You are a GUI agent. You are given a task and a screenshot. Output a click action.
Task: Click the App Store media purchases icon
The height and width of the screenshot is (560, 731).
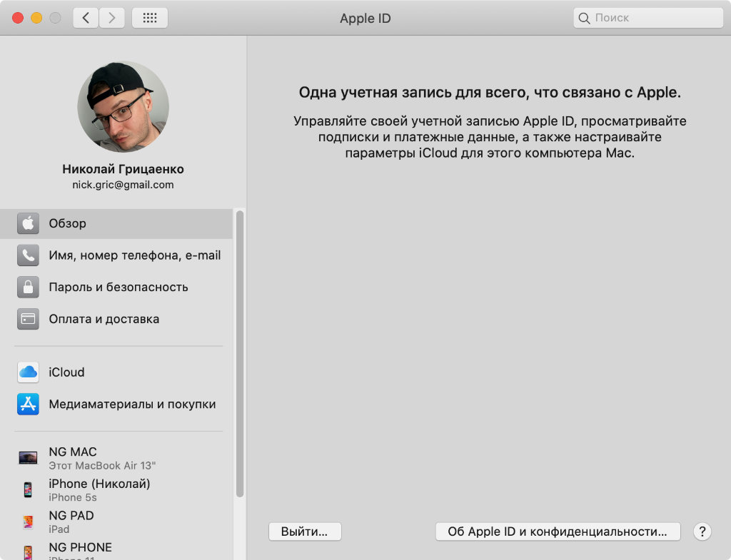[28, 404]
